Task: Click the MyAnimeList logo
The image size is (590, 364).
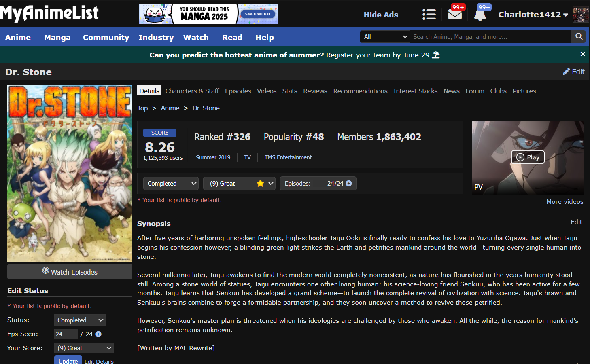Action: [x=49, y=14]
